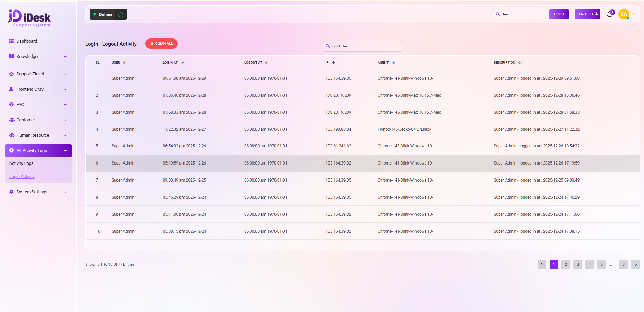Select Activity Logs submenu item

[x=21, y=163]
